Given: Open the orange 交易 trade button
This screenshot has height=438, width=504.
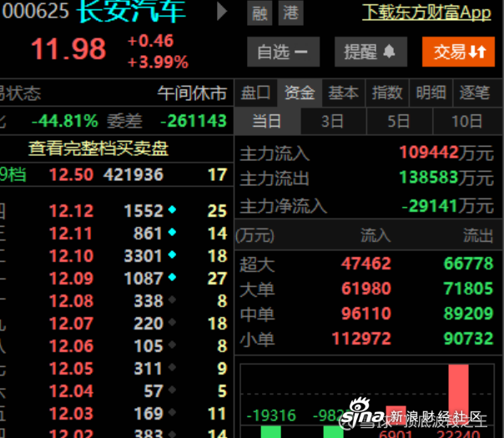Looking at the screenshot, I should pyautogui.click(x=458, y=52).
